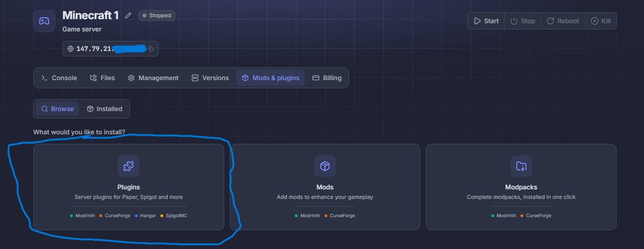Open the Console tab
Screen dimensions: 644x249
click(59, 78)
